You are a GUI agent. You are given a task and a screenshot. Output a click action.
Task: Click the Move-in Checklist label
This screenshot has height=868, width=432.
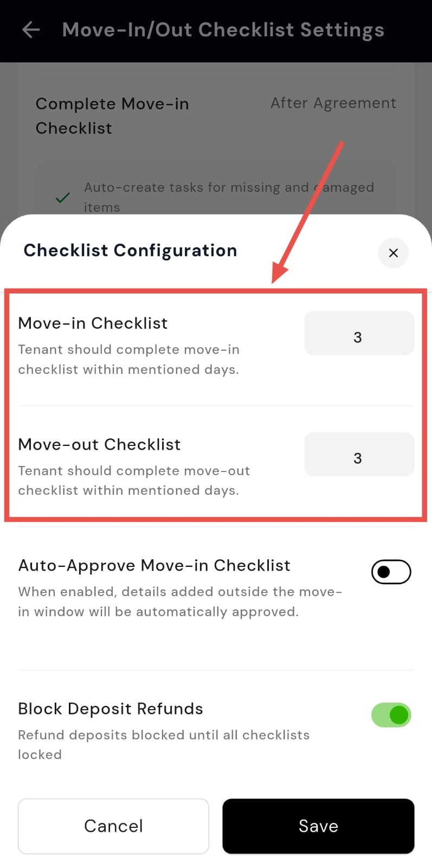pyautogui.click(x=93, y=323)
